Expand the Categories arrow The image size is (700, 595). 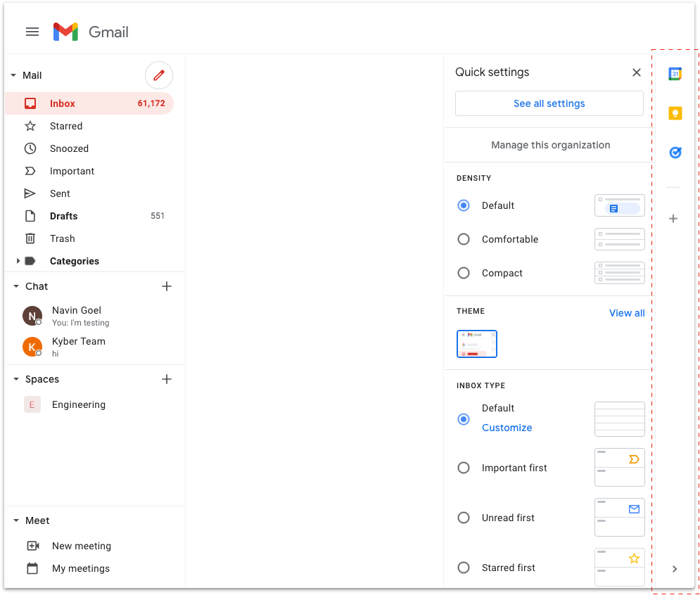click(18, 261)
